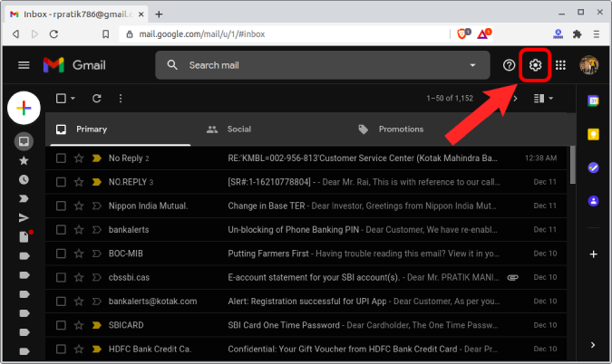Image resolution: width=612 pixels, height=364 pixels.
Task: Select the Nippon India Mutual checkbox
Action: click(x=61, y=206)
